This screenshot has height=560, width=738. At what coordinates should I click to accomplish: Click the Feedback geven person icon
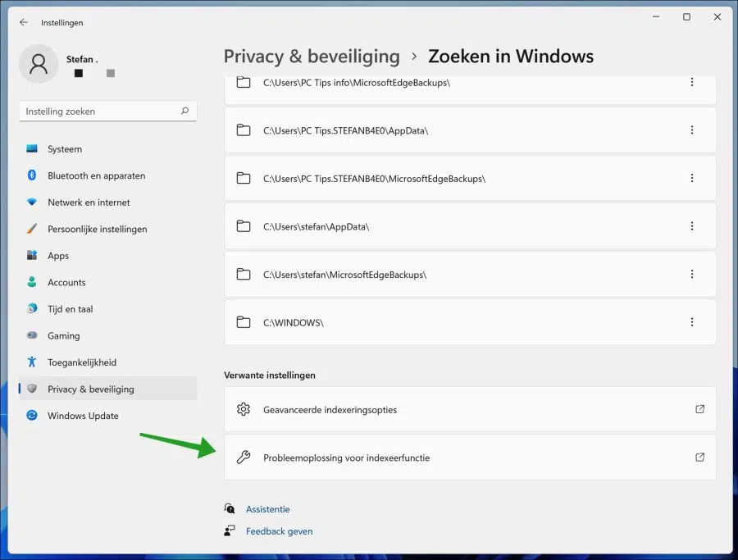[x=230, y=530]
